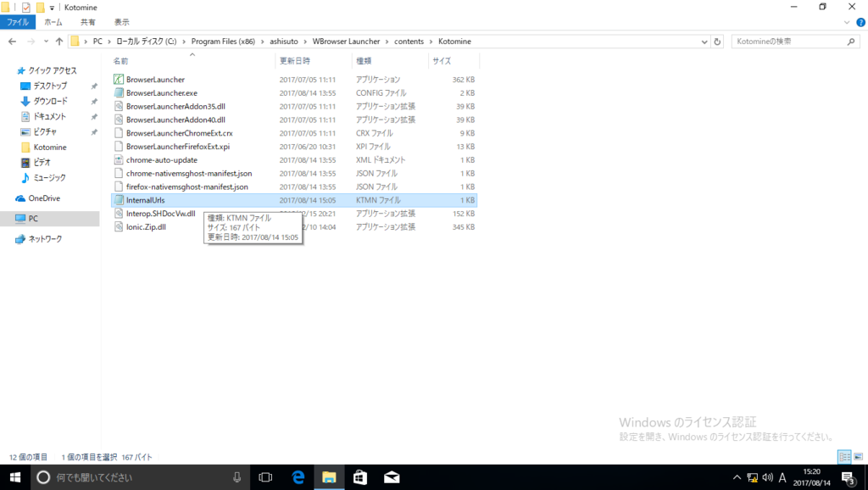Click WBrowser Launcher breadcrumb segment
This screenshot has height=490, width=868.
tap(346, 42)
